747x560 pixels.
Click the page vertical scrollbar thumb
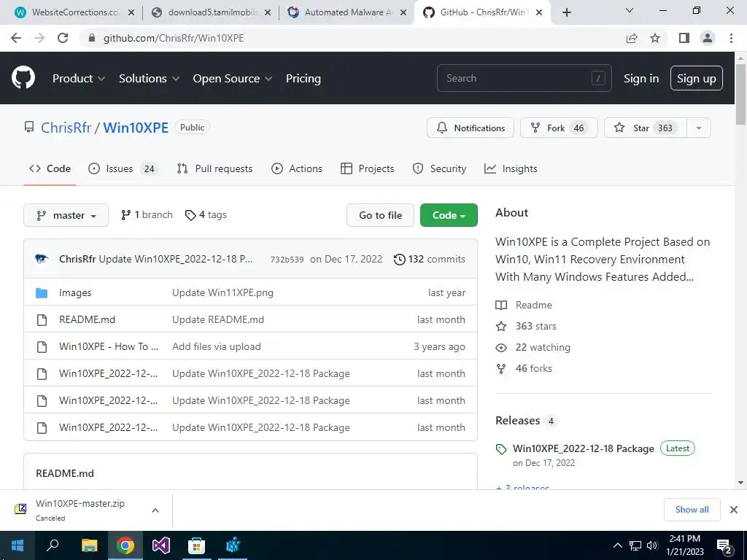(x=740, y=94)
